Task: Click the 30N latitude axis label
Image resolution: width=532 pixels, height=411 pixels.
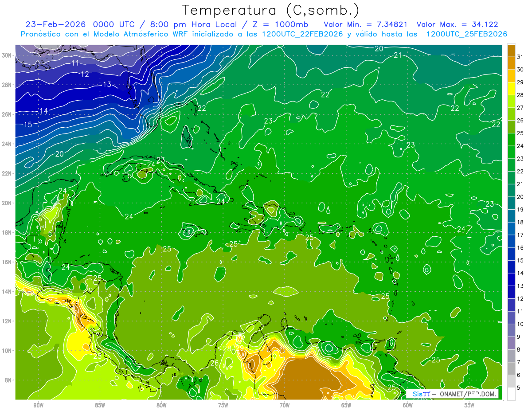Action: [8, 55]
